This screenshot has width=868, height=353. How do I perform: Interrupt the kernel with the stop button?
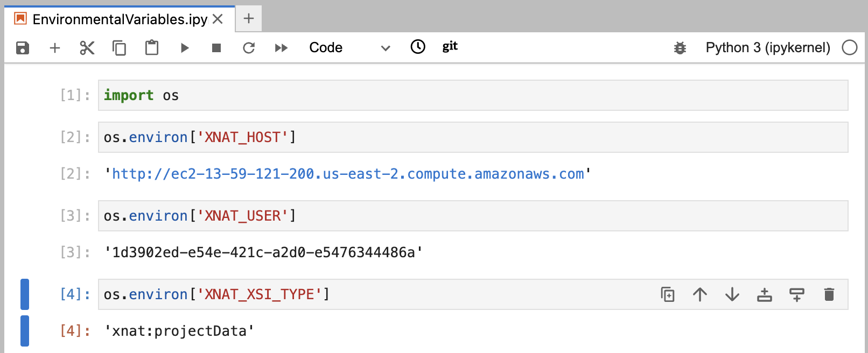[216, 48]
